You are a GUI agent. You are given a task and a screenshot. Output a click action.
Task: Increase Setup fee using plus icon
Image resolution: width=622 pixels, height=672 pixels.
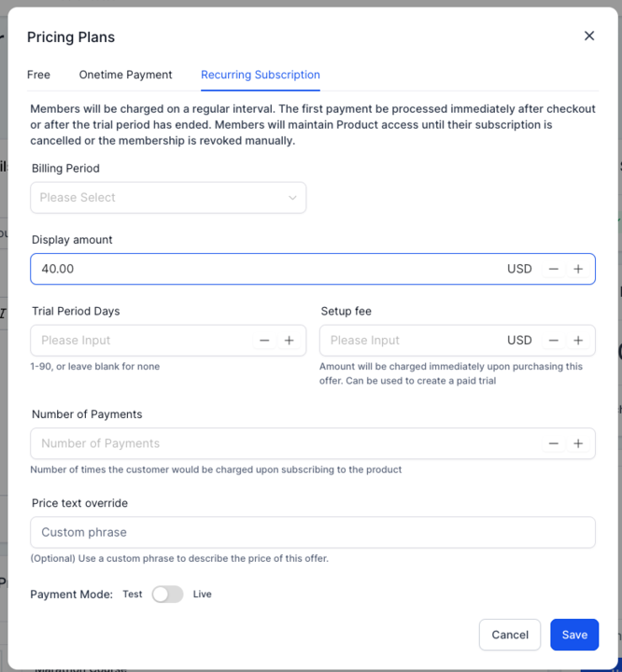[578, 341]
